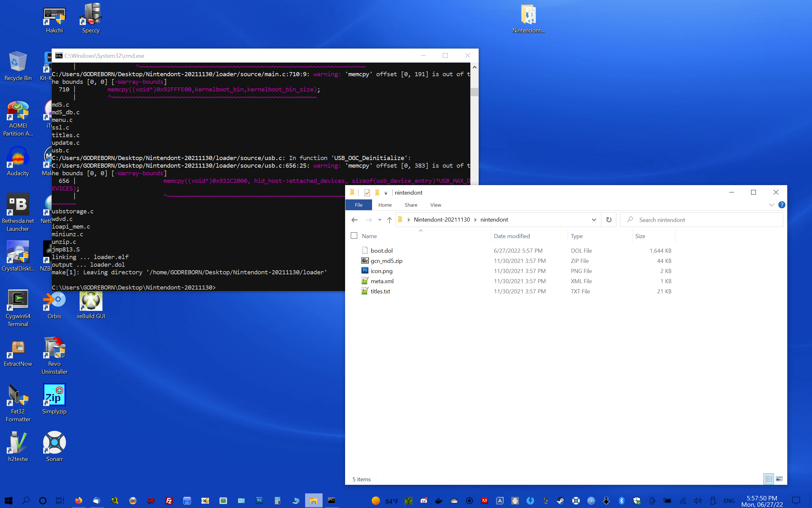The height and width of the screenshot is (508, 812).
Task: Launch Sonarr from the desktop
Action: point(54,447)
